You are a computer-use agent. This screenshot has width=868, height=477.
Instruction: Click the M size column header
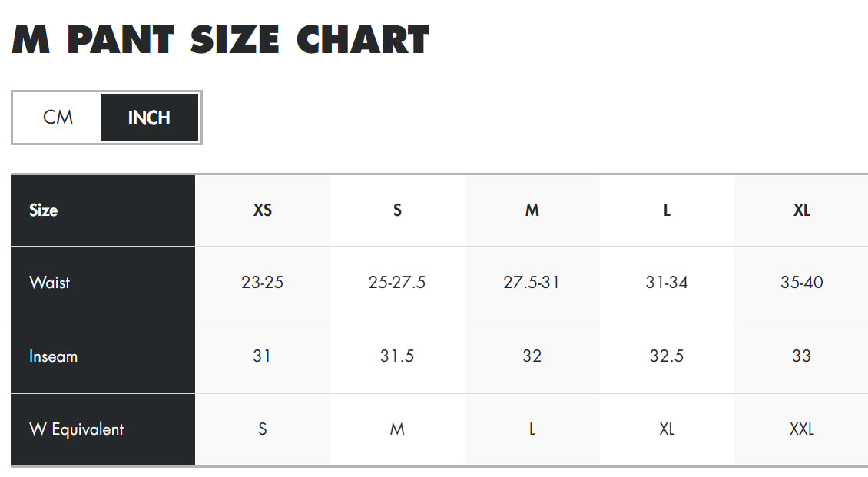[532, 210]
